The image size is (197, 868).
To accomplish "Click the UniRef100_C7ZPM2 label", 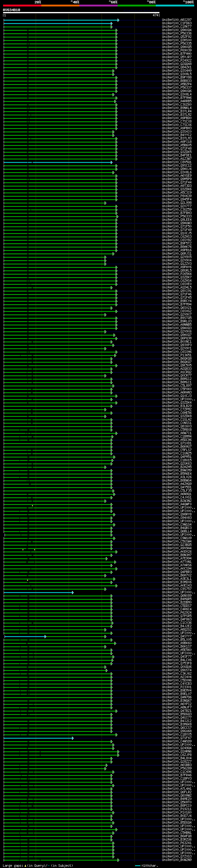I will tap(177, 410).
